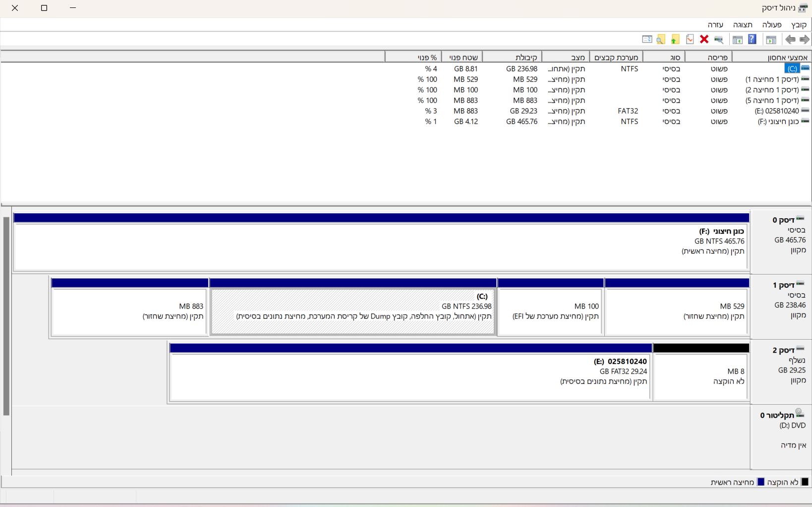Screen dimensions: 812x507
Task: Select the 8 MB unallocated space block
Action: (x=701, y=372)
